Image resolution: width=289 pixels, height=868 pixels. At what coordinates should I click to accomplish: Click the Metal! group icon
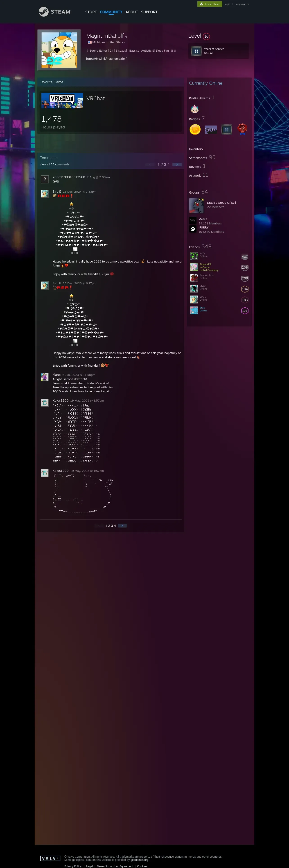click(193, 220)
